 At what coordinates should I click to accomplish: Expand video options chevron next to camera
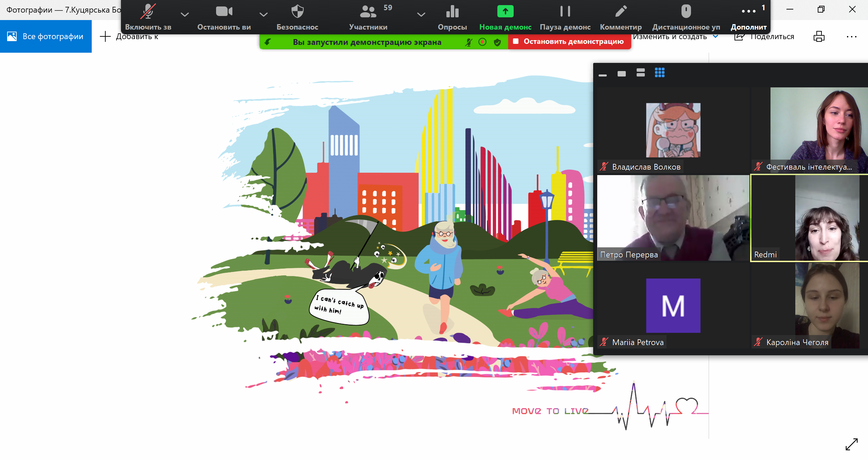263,14
